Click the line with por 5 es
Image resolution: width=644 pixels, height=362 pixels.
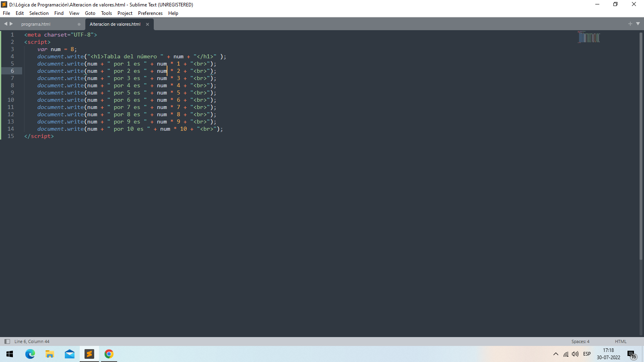(x=127, y=93)
